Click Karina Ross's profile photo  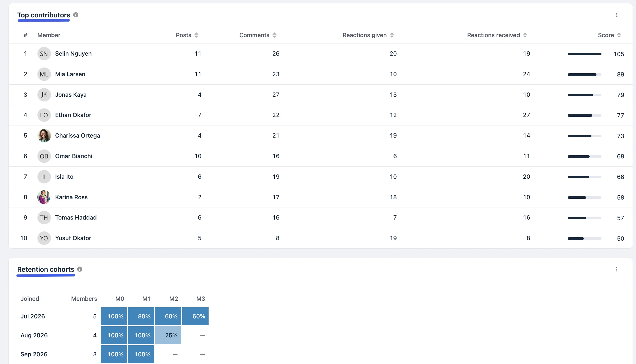coord(44,197)
